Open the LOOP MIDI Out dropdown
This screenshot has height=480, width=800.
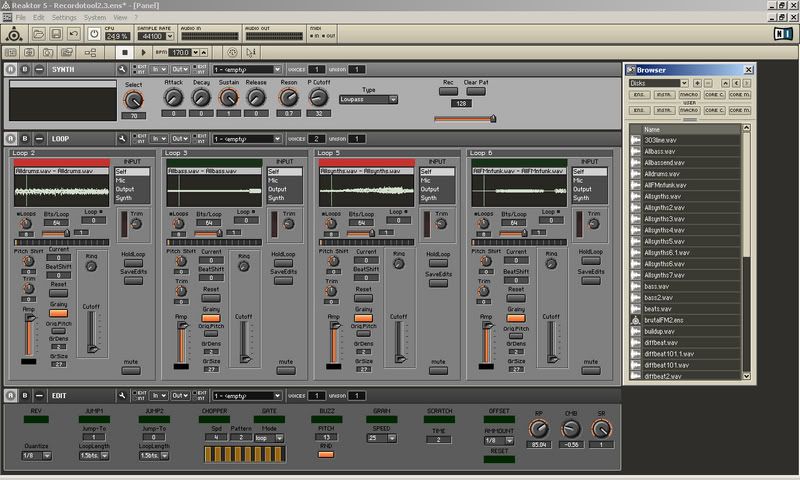pyautogui.click(x=180, y=138)
